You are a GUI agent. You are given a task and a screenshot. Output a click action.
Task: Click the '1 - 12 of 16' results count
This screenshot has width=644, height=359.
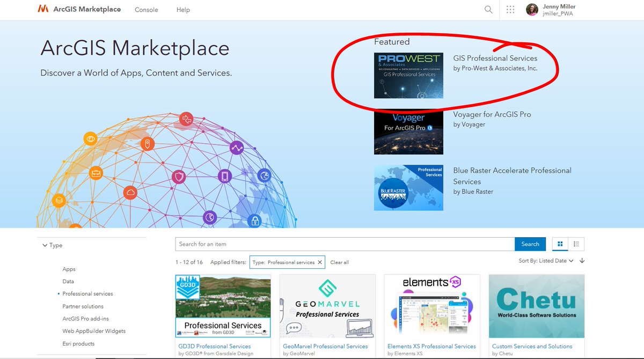[189, 262]
